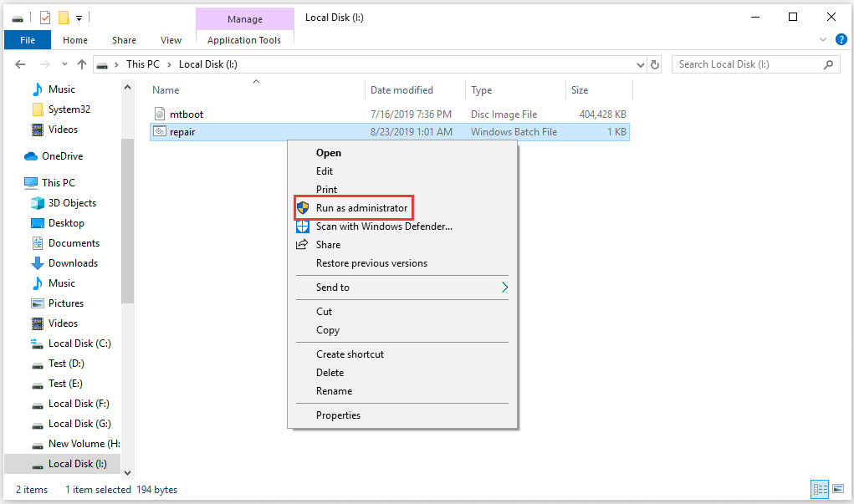Go forward with the Forward arrow
The height and width of the screenshot is (504, 854).
point(44,64)
